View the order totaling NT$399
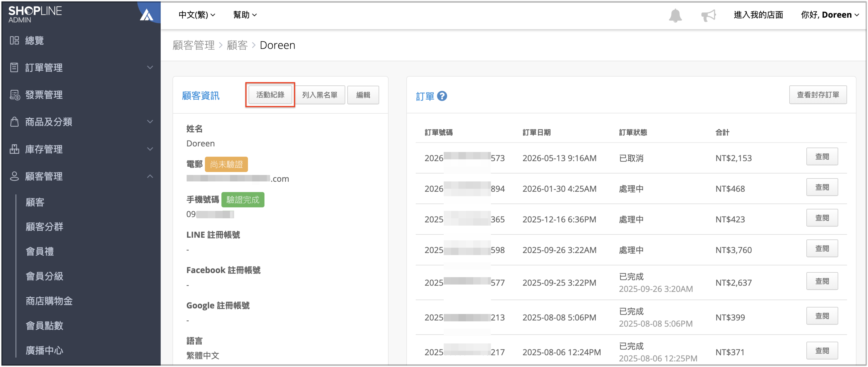This screenshot has width=868, height=367. tap(822, 316)
